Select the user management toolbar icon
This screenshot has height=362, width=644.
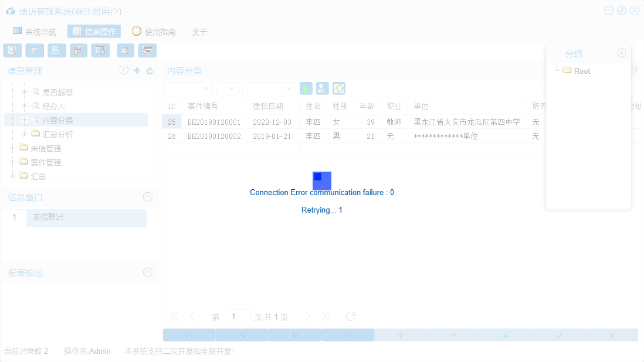coord(78,50)
